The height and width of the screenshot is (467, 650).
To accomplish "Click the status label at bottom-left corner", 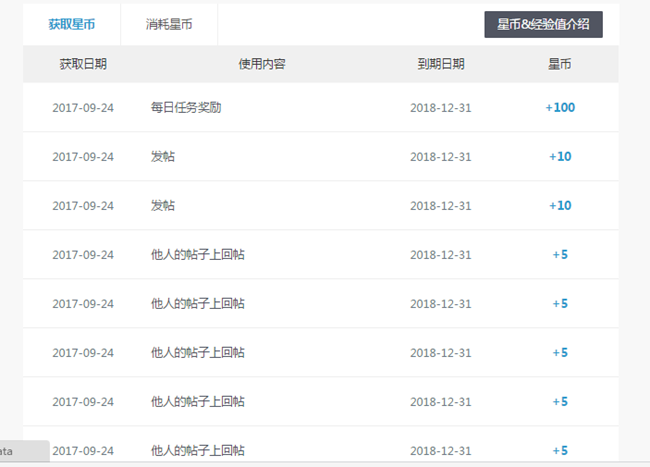I will click(x=22, y=451).
